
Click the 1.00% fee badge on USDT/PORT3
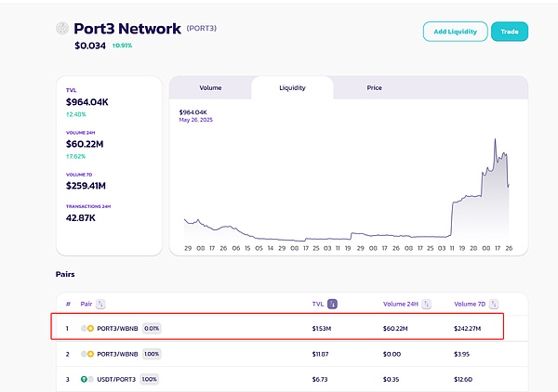(149, 379)
